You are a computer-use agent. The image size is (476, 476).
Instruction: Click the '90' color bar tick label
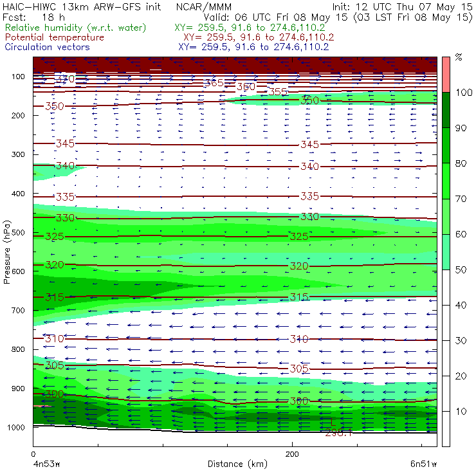[461, 128]
